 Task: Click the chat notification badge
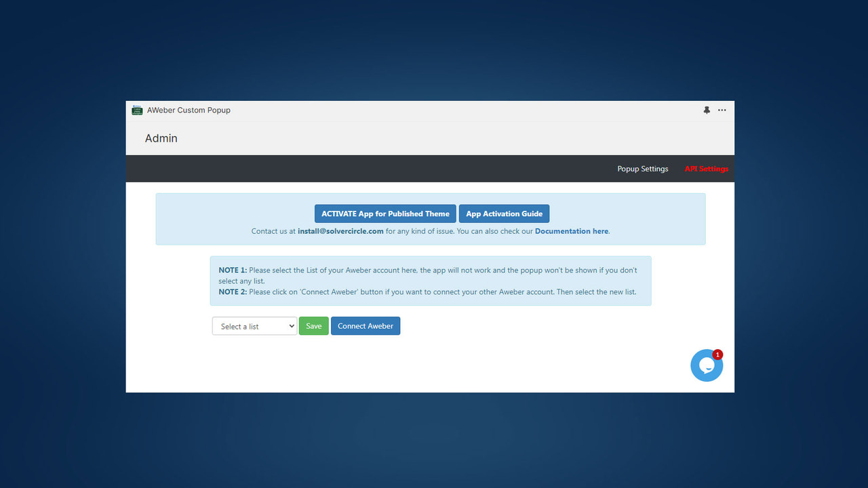[x=717, y=354]
